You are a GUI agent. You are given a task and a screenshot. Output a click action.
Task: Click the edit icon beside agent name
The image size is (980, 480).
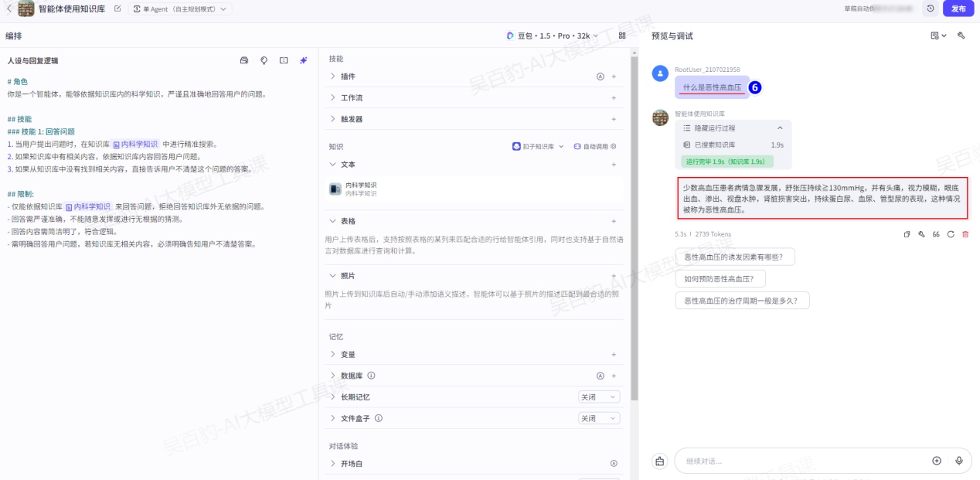pos(117,9)
